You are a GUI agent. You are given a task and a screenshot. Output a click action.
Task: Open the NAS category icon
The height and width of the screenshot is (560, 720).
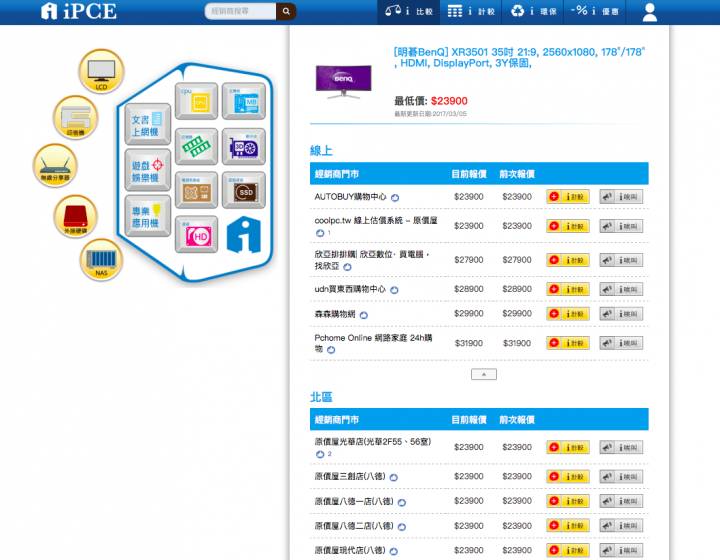[x=101, y=260]
